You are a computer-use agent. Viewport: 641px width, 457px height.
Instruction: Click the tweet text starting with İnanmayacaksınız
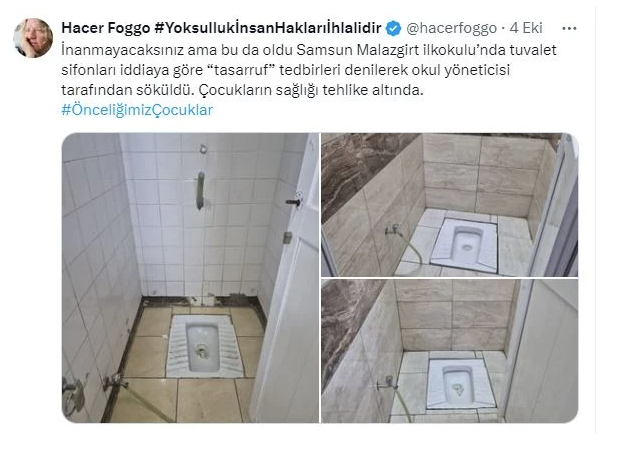pos(309,70)
